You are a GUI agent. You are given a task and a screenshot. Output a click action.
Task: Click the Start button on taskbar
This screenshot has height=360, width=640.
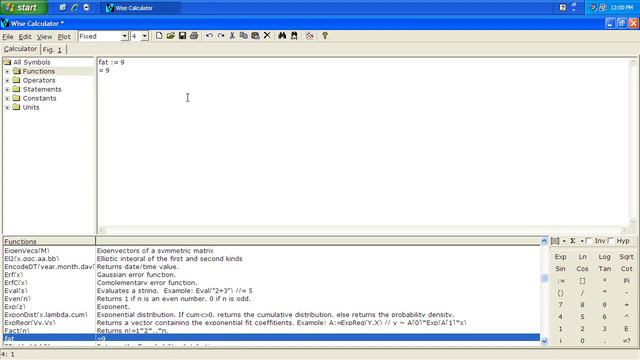(x=23, y=7)
